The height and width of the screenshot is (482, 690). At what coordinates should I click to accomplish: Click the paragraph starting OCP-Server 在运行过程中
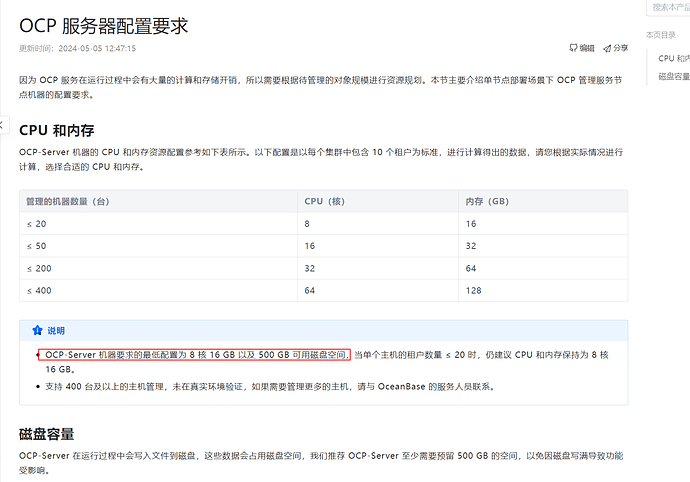click(x=321, y=463)
